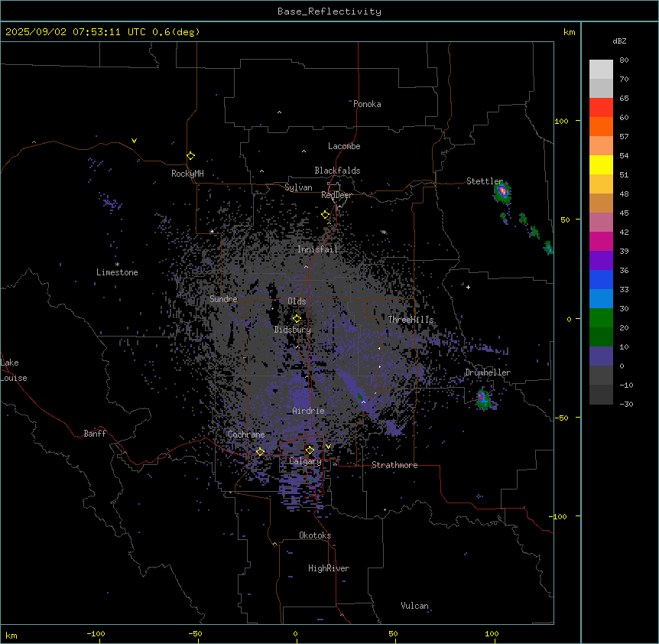The image size is (659, 644).
Task: Click the dBZ legend heading
Action: tap(619, 41)
